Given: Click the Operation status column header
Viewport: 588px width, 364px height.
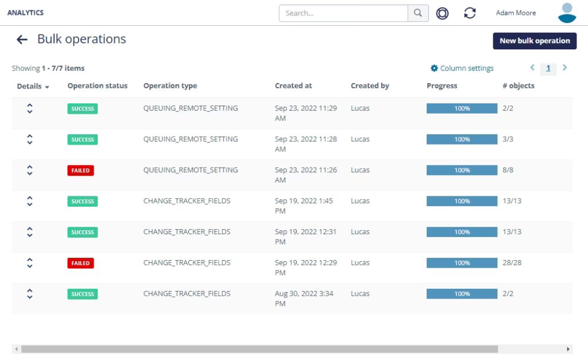Looking at the screenshot, I should click(98, 86).
